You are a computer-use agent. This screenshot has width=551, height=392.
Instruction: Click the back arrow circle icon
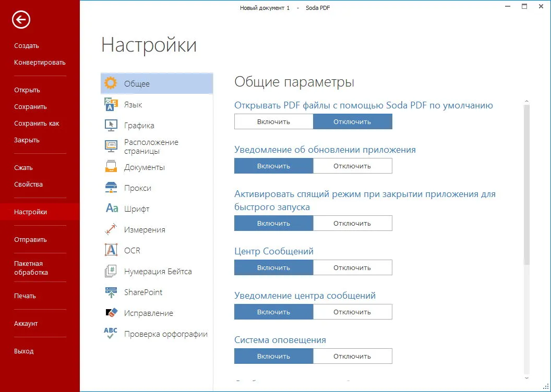21,20
